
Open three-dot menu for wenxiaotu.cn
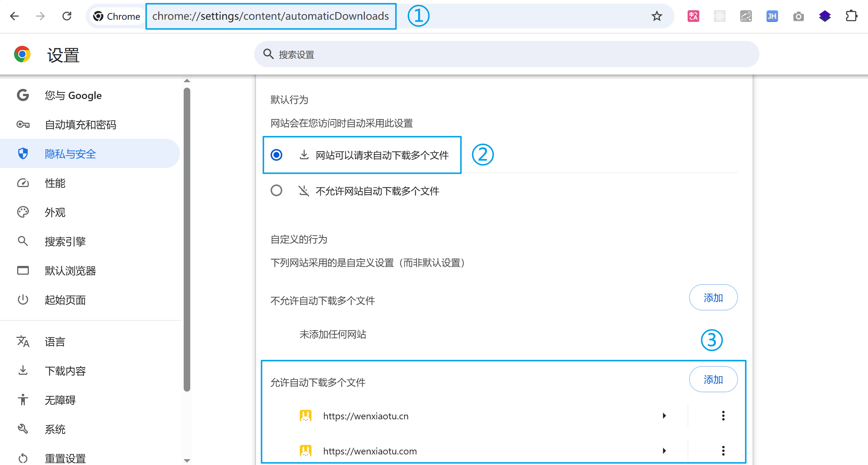pos(723,416)
